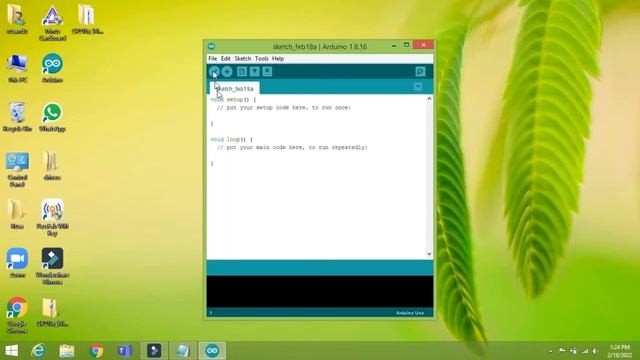
Task: Click the Action Center flag tray icon
Action: [562, 351]
